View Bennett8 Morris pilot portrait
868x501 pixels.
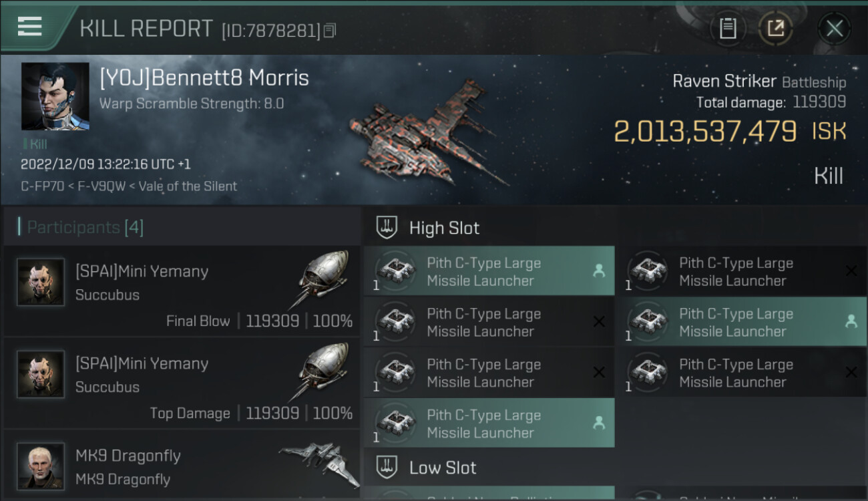[55, 96]
